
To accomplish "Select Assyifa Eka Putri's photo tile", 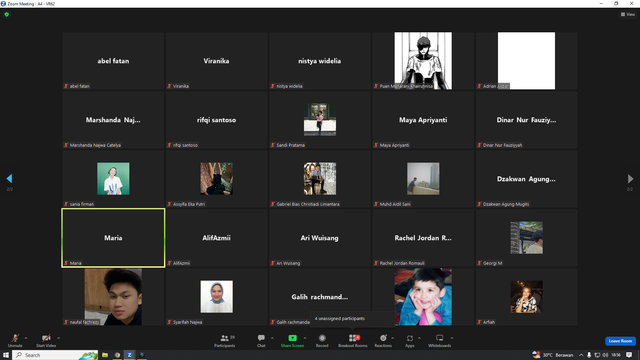I will point(217,179).
